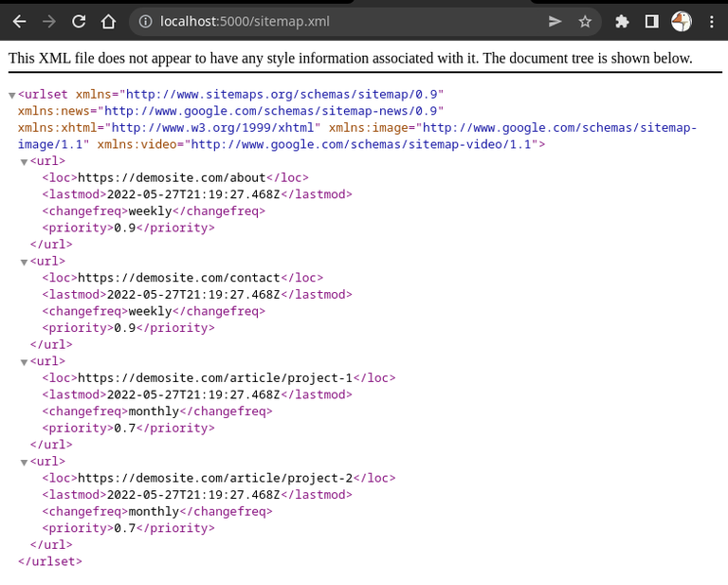Click the demosite.com/about loc text

coord(172,178)
